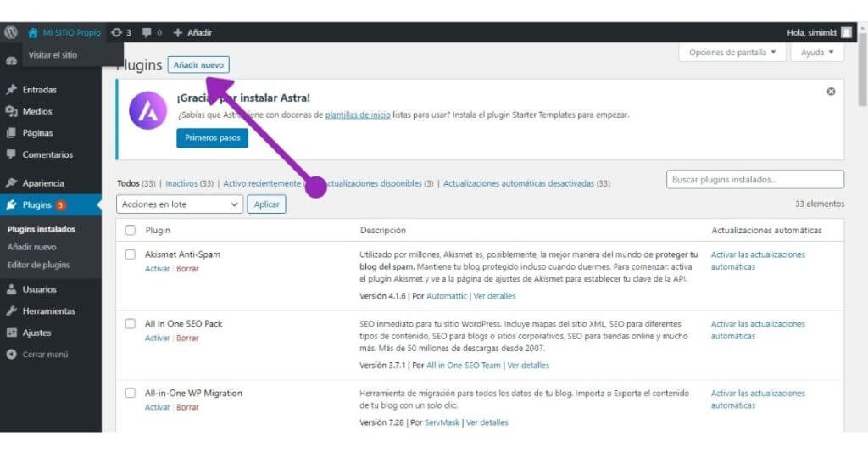Image resolution: width=868 pixels, height=453 pixels.
Task: Open Editor de plugins submenu item
Action: [38, 265]
